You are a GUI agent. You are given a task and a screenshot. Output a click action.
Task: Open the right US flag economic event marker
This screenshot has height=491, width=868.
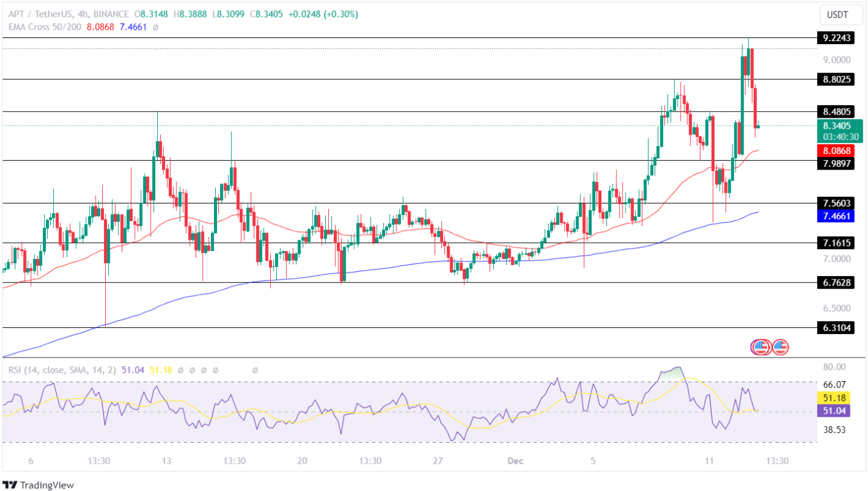tap(780, 347)
